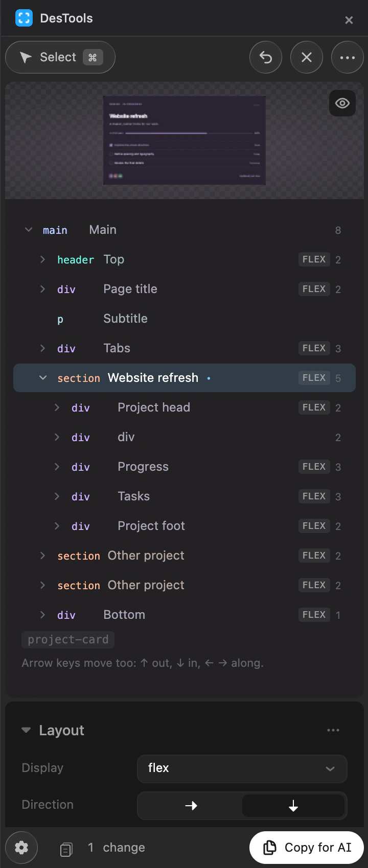Screen dimensions: 368x868
Task: Set direction to horizontal row arrow
Action: 191,806
